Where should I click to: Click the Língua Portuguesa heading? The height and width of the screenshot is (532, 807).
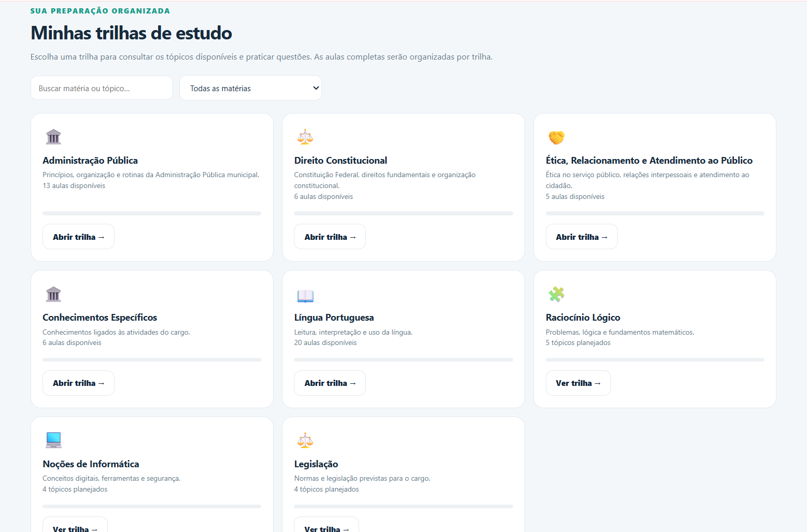click(334, 318)
